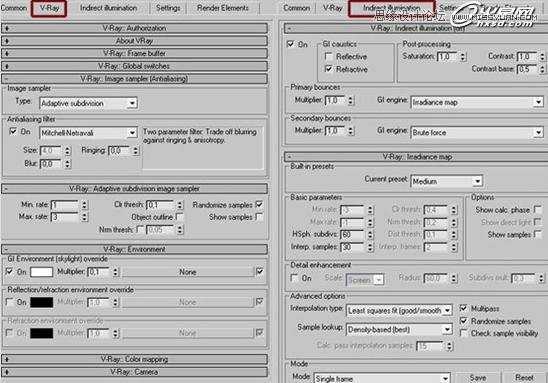The height and width of the screenshot is (383, 548).
Task: Expand the V-Ray Color mapping rollout
Action: [x=135, y=359]
